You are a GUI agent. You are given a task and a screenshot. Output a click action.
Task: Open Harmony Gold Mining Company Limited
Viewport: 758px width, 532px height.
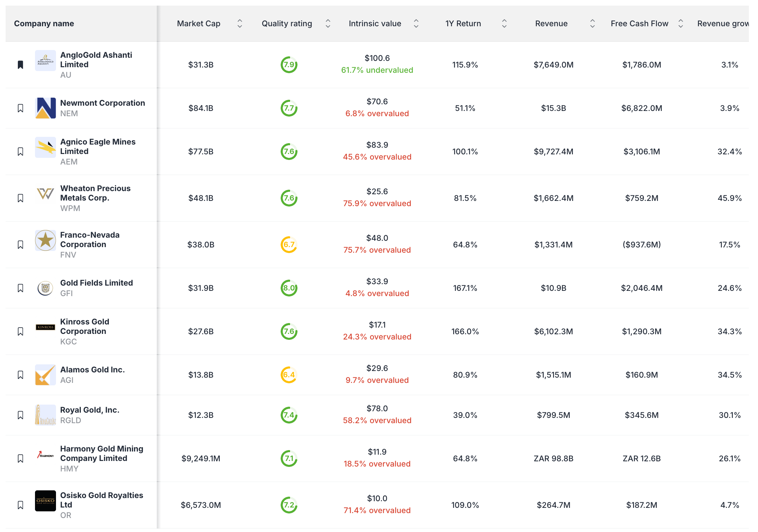[x=101, y=454]
